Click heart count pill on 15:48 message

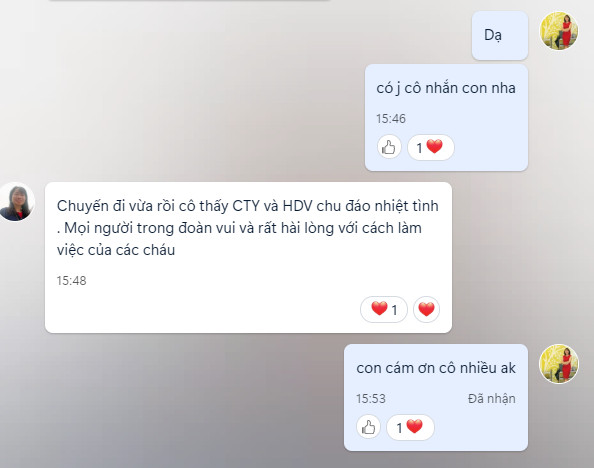click(x=384, y=309)
